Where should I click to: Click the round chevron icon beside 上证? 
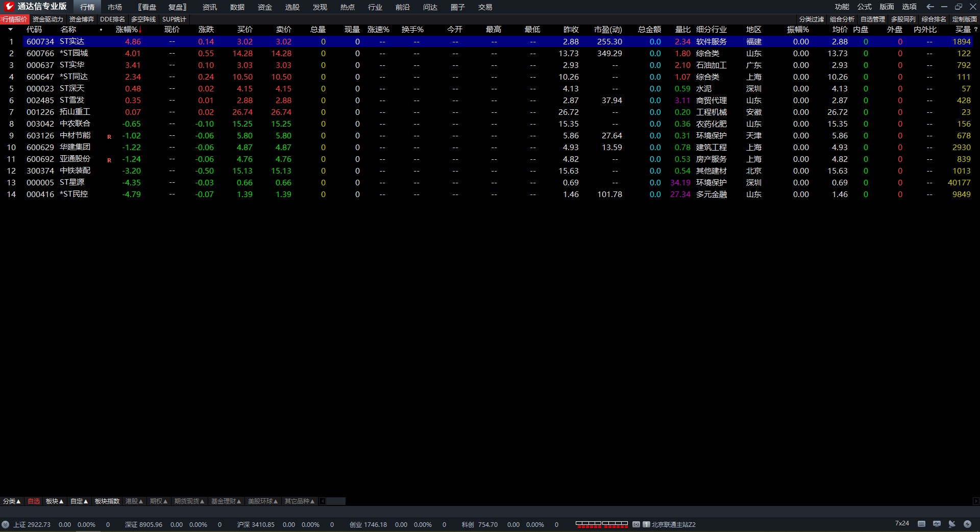[5, 524]
